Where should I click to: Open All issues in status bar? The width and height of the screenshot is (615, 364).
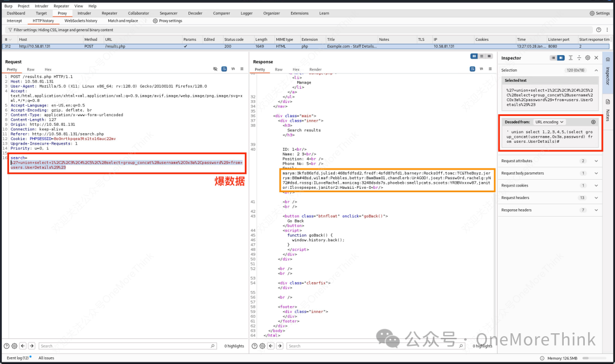(46, 358)
